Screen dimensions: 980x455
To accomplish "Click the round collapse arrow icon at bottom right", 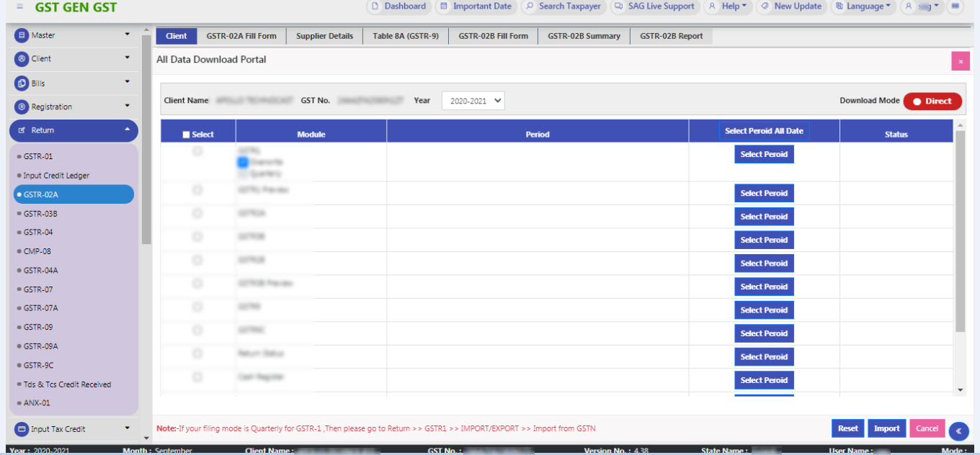I will 958,431.
